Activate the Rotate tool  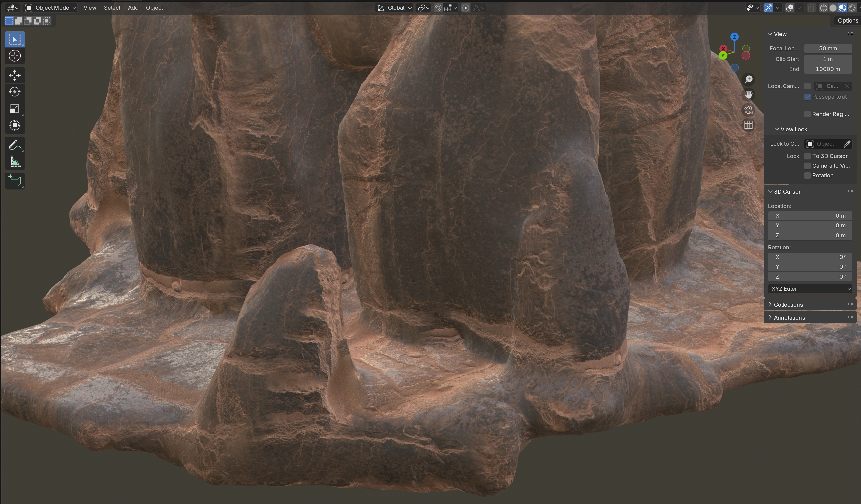point(14,92)
